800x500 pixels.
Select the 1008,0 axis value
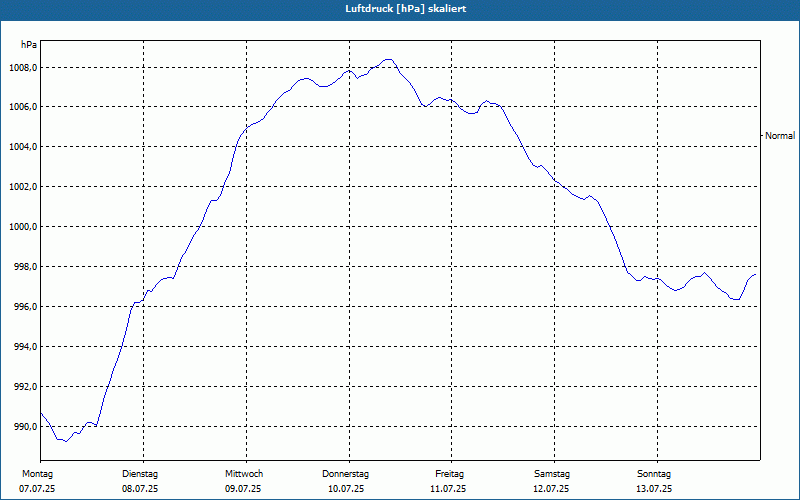pos(23,67)
